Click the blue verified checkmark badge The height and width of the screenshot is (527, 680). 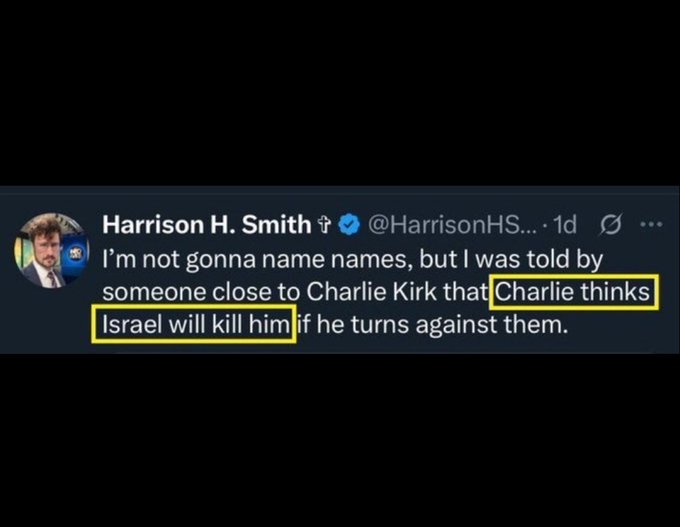350,225
